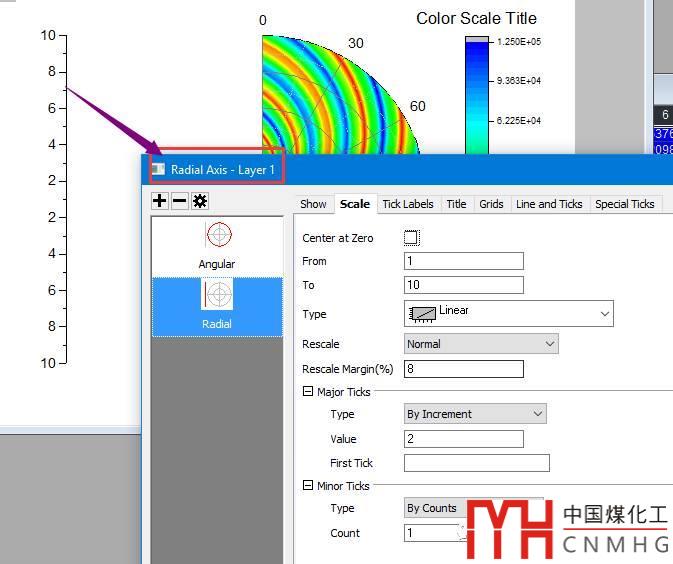
Task: Open Major Ticks Type dropdown
Action: point(475,414)
